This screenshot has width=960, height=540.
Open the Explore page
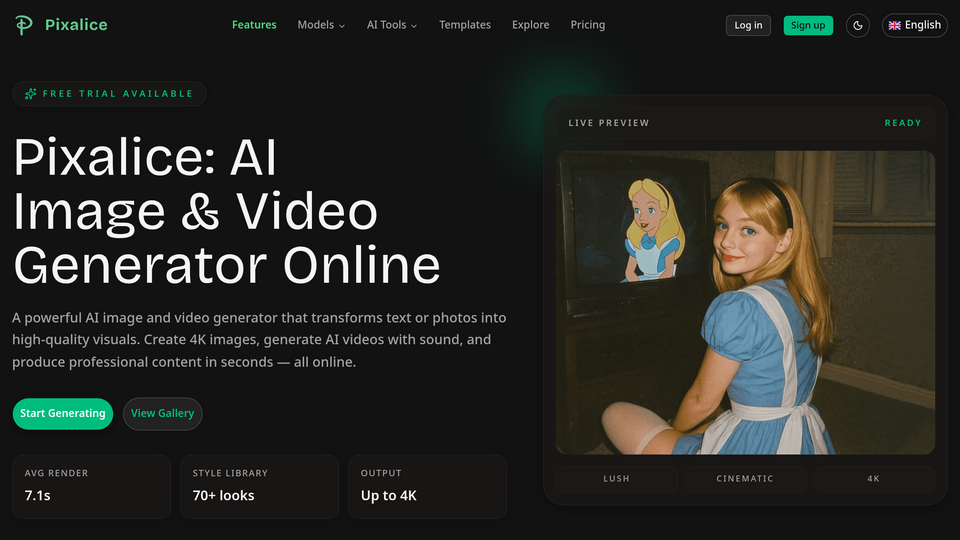530,24
